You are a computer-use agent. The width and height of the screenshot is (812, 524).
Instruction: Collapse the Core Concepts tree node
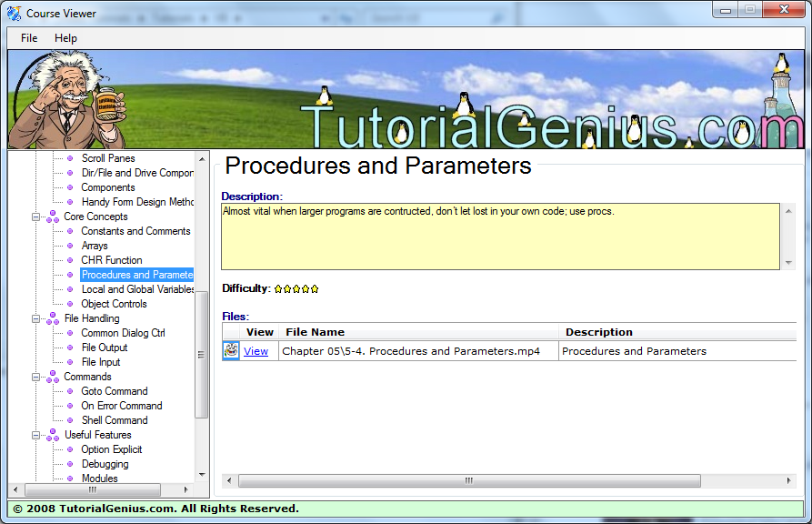click(x=35, y=217)
